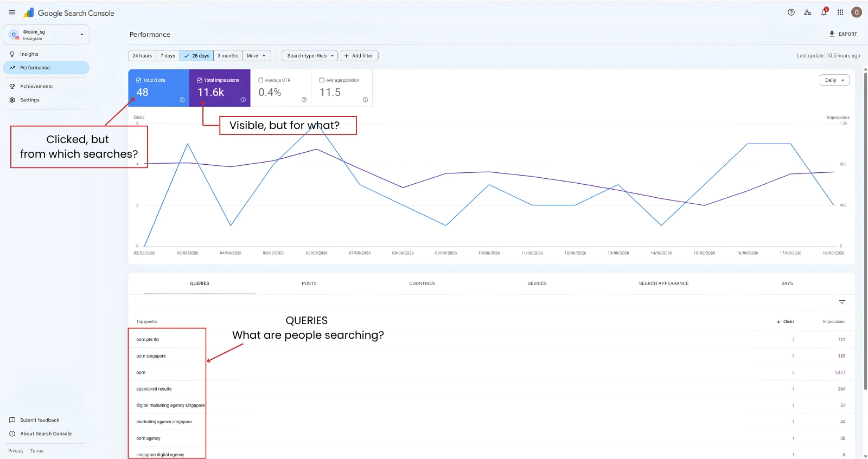The width and height of the screenshot is (868, 459).
Task: Click the Google Search Console logo
Action: [x=69, y=13]
